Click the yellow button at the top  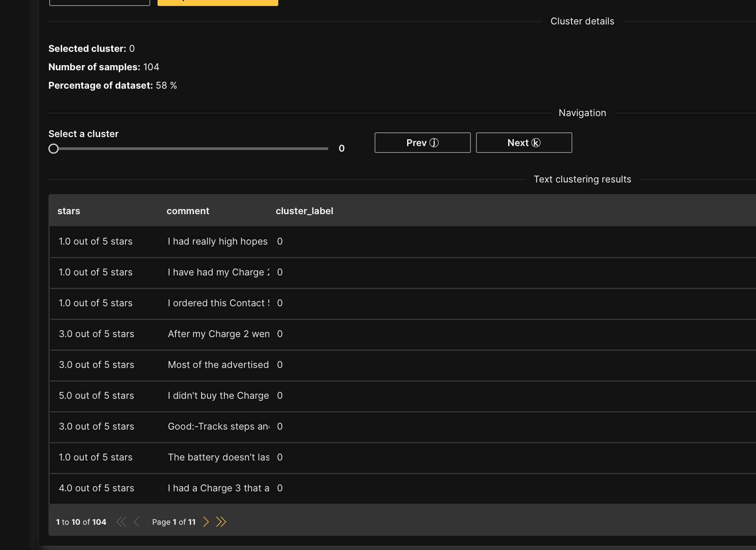[217, 2]
